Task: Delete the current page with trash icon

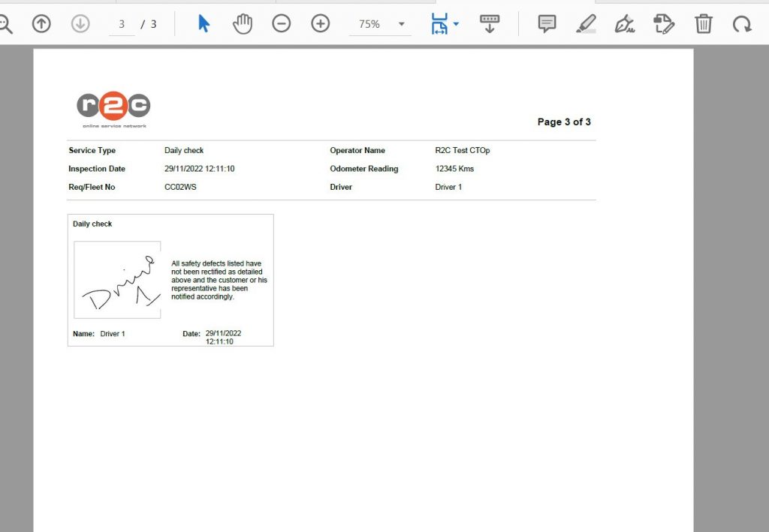Action: [703, 23]
